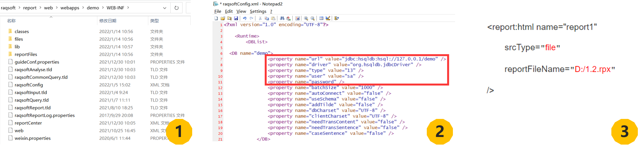Sort by the 类型 column header
Image resolution: width=644 pixels, height=150 pixels.
(x=154, y=21)
